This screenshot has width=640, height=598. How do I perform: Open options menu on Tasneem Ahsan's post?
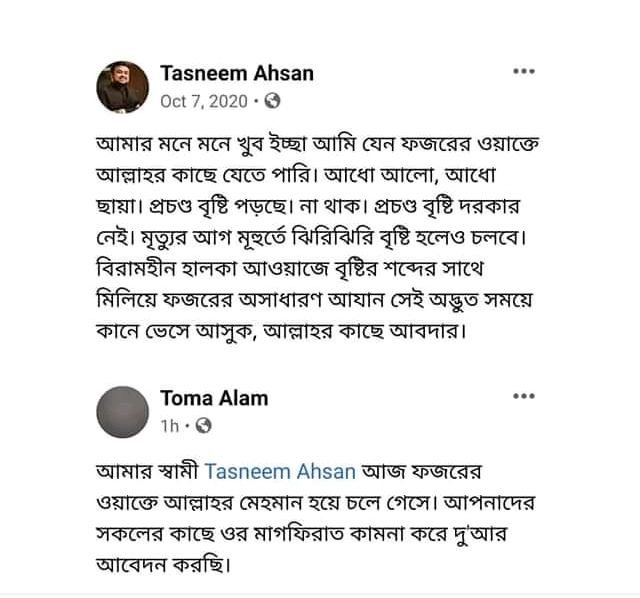tap(524, 73)
